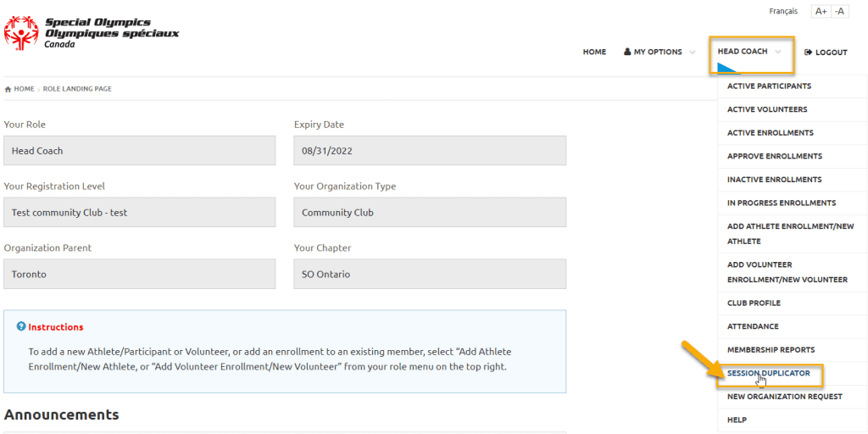The width and height of the screenshot is (868, 434).
Task: Open Help entry in dropdown
Action: pyautogui.click(x=793, y=420)
